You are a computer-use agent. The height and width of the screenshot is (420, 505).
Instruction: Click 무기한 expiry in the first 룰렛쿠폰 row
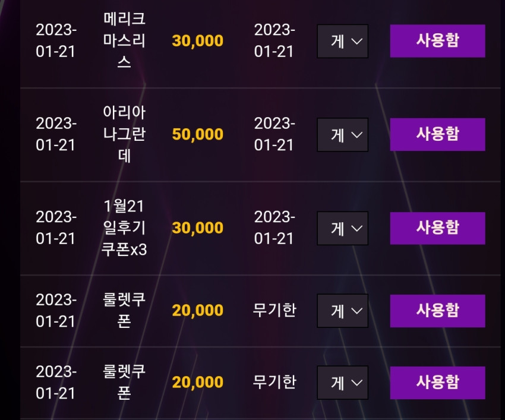click(x=274, y=310)
